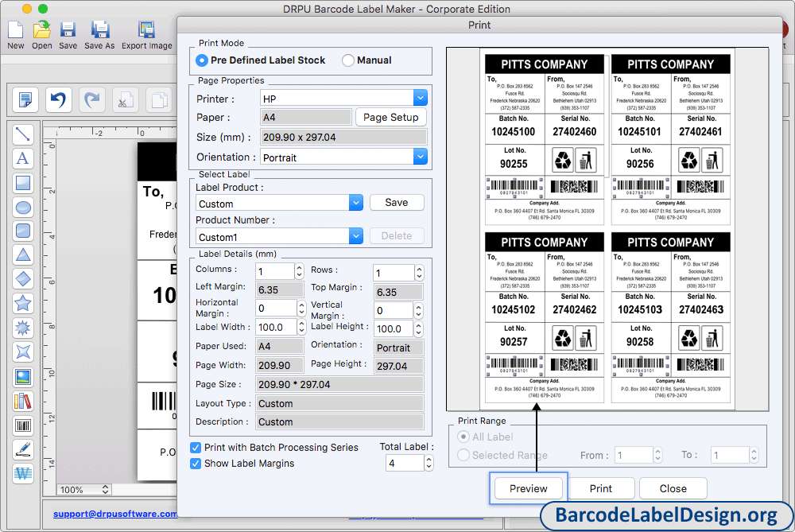Select Pre Defined Label Stock mode
The width and height of the screenshot is (795, 532).
click(x=202, y=60)
